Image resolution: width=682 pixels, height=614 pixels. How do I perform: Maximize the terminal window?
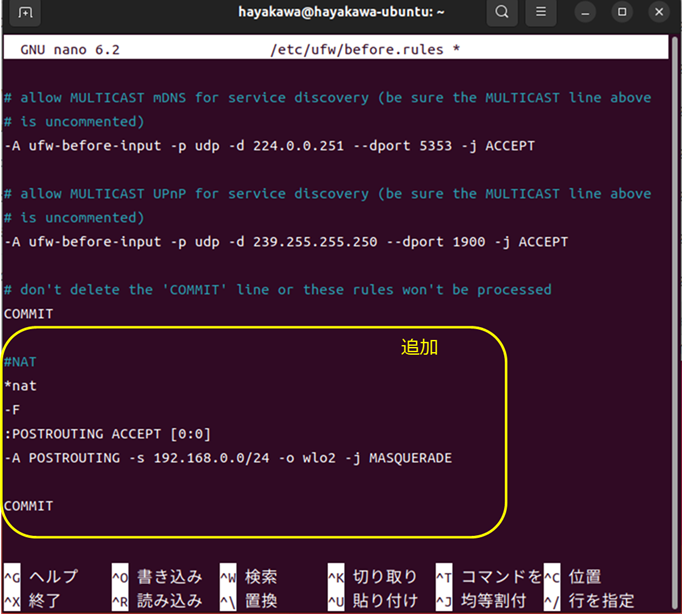point(622,13)
